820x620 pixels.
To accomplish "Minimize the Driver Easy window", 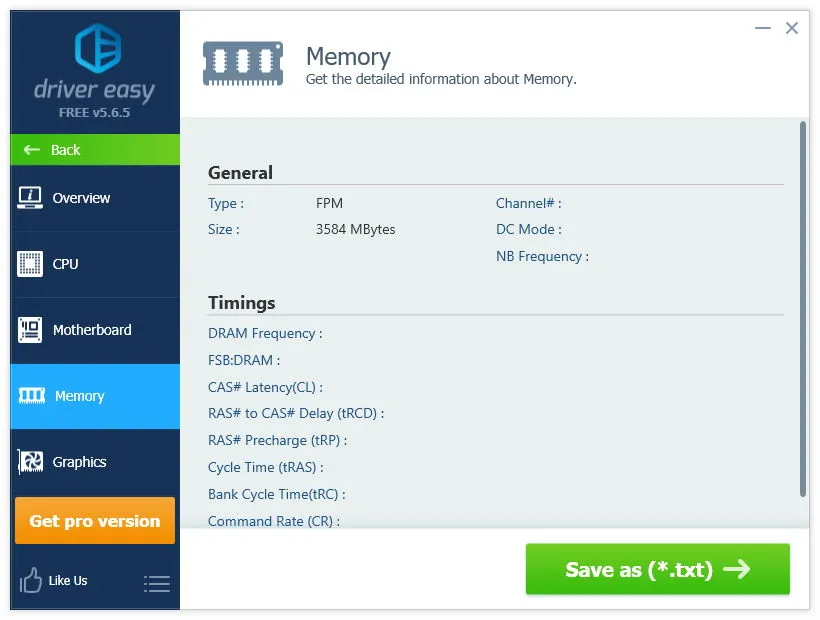I will point(763,28).
